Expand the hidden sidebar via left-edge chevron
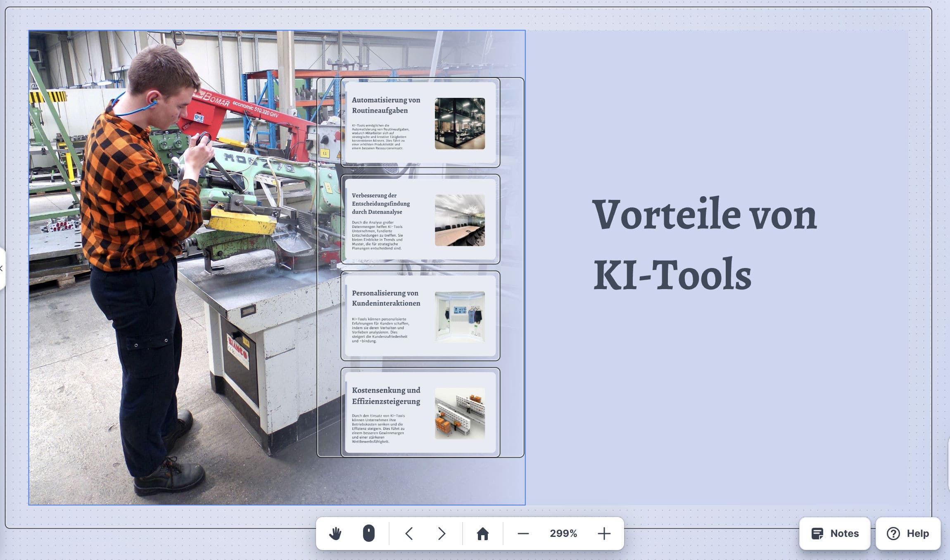950x560 pixels. pyautogui.click(x=3, y=268)
